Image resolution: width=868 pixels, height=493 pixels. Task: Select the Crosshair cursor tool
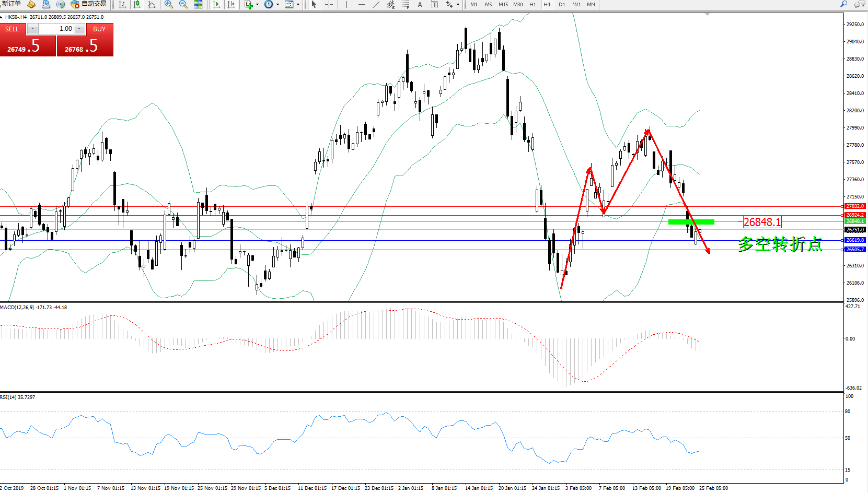[x=329, y=5]
